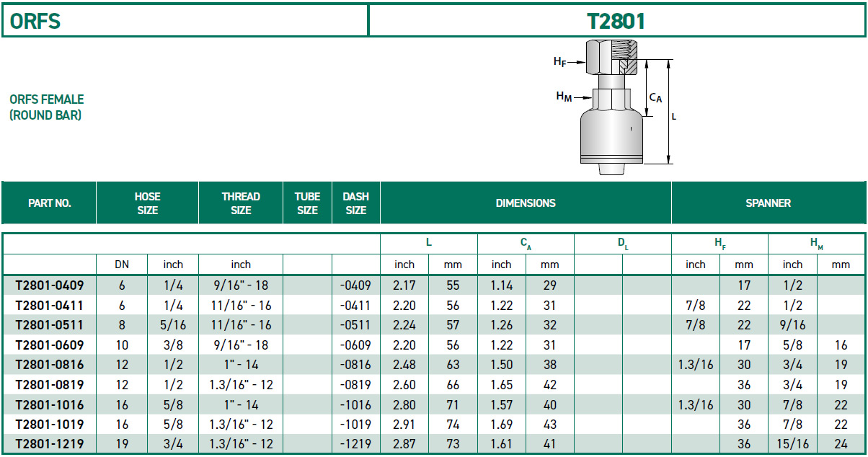868x457 pixels.
Task: Click thread size 11/16" - 16 in T2801-0411 row
Action: [x=241, y=306]
